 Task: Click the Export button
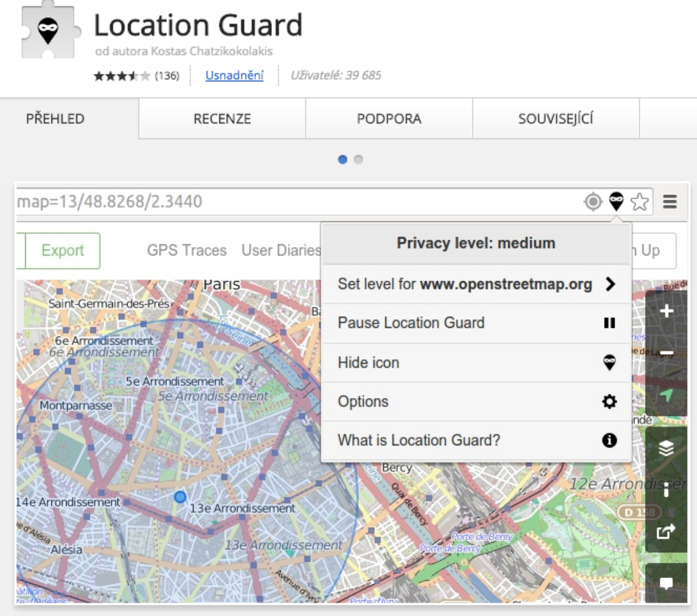point(63,251)
